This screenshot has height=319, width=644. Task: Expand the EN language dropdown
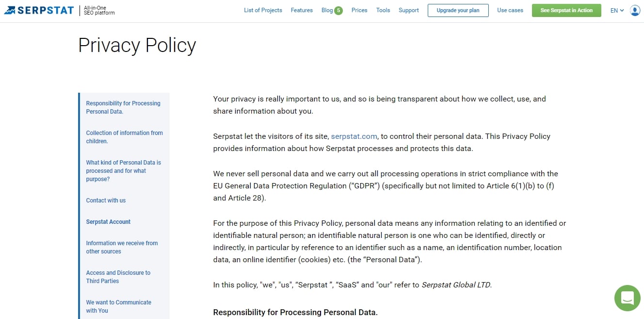[617, 10]
